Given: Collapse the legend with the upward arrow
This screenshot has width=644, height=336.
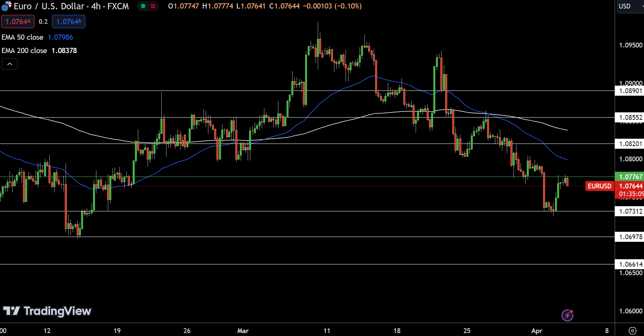Looking at the screenshot, I should click(10, 64).
